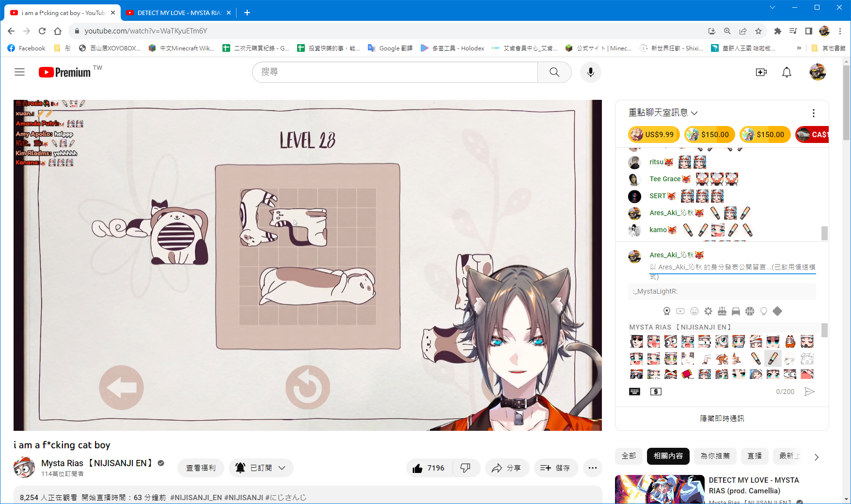Select light bulb objects emoji category
Image resolution: width=851 pixels, height=504 pixels.
[x=764, y=311]
